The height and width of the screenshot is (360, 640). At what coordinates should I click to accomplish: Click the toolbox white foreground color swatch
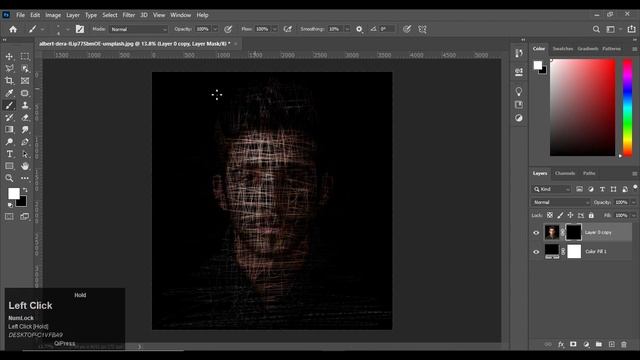[x=13, y=193]
